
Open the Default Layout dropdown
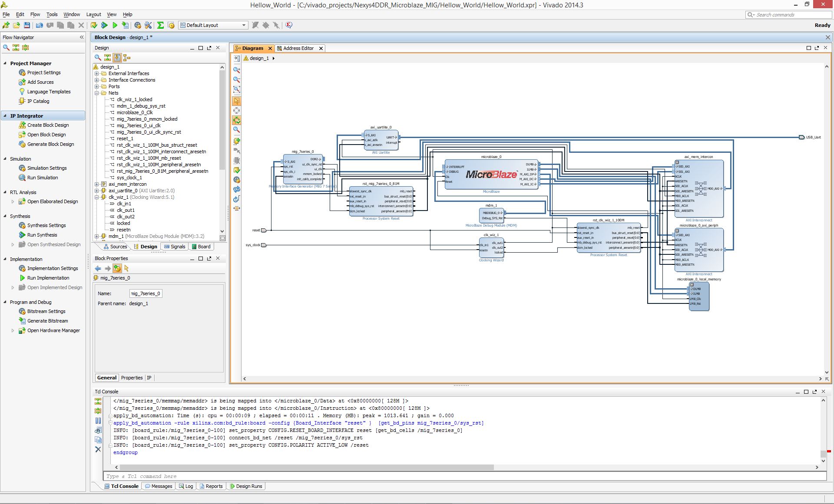tap(213, 25)
